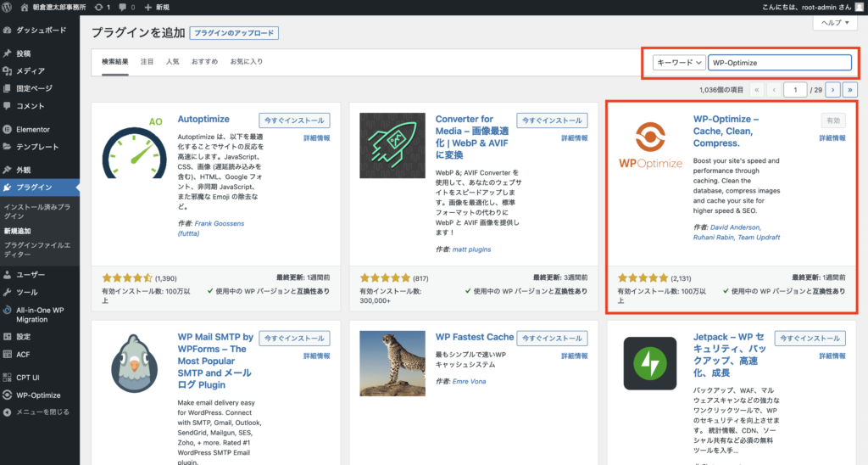The width and height of the screenshot is (868, 465).
Task: Click the WordPress logo in admin bar
Action: (9, 7)
